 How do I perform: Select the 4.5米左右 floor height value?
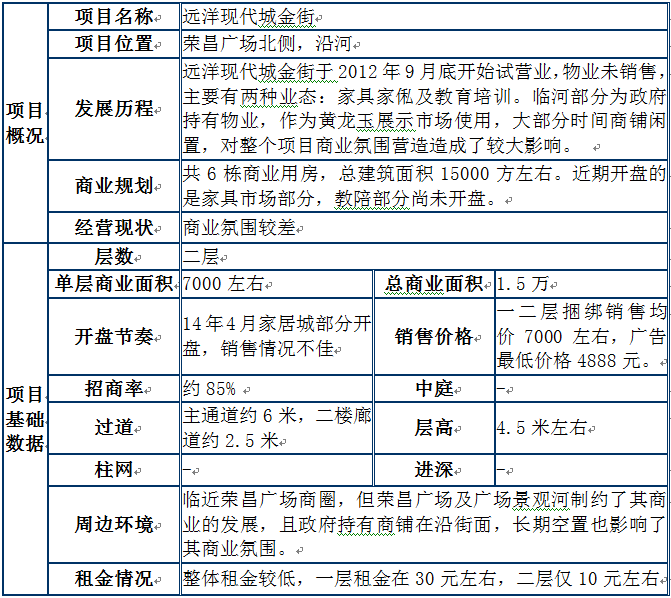(x=542, y=427)
